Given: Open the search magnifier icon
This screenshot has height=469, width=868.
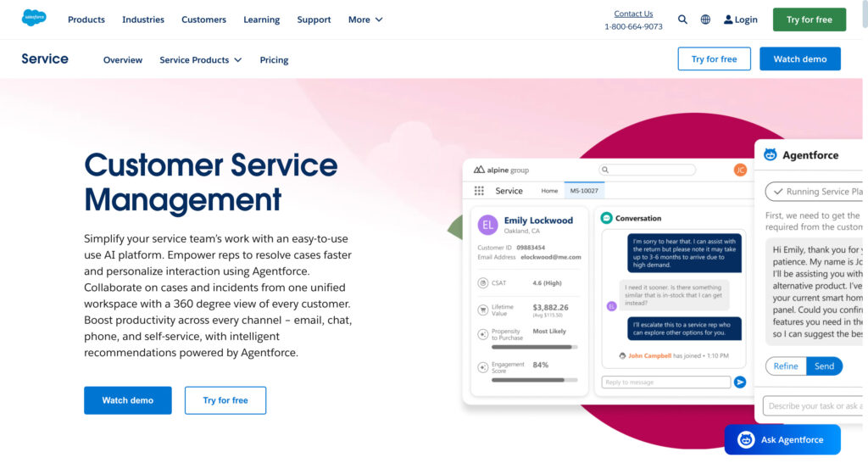Looking at the screenshot, I should pyautogui.click(x=682, y=20).
